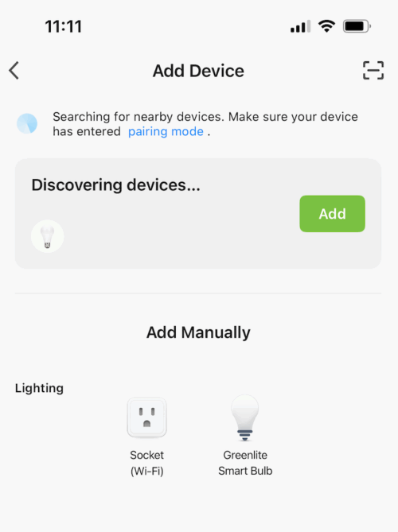The width and height of the screenshot is (398, 532).
Task: Tap the Socket (Wi-Fi) label
Action: (x=146, y=463)
